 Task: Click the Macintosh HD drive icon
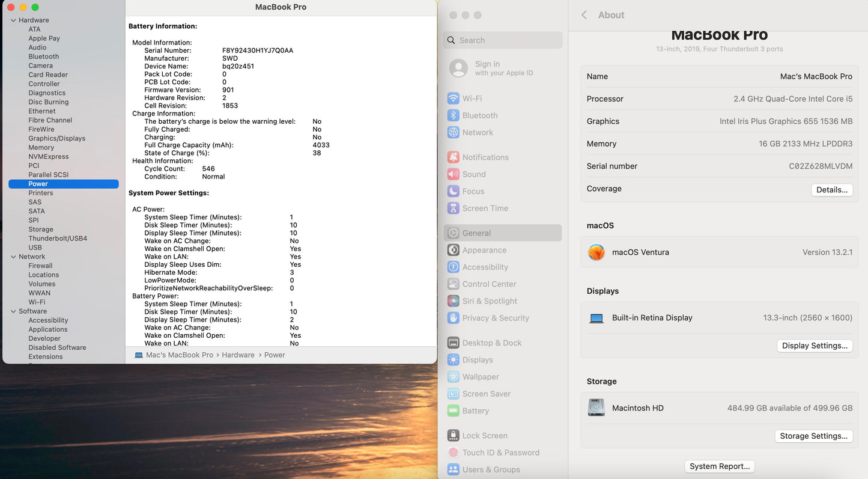(x=596, y=408)
